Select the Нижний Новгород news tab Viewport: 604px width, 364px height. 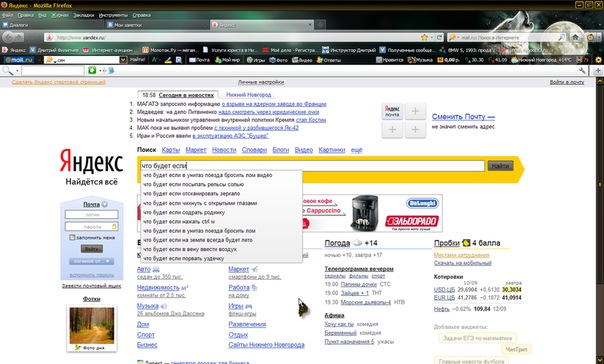pyautogui.click(x=248, y=95)
